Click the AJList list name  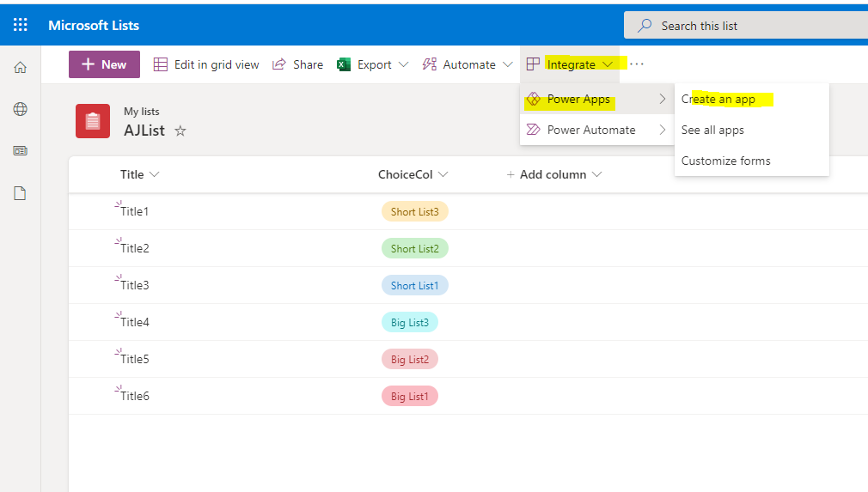coord(144,131)
